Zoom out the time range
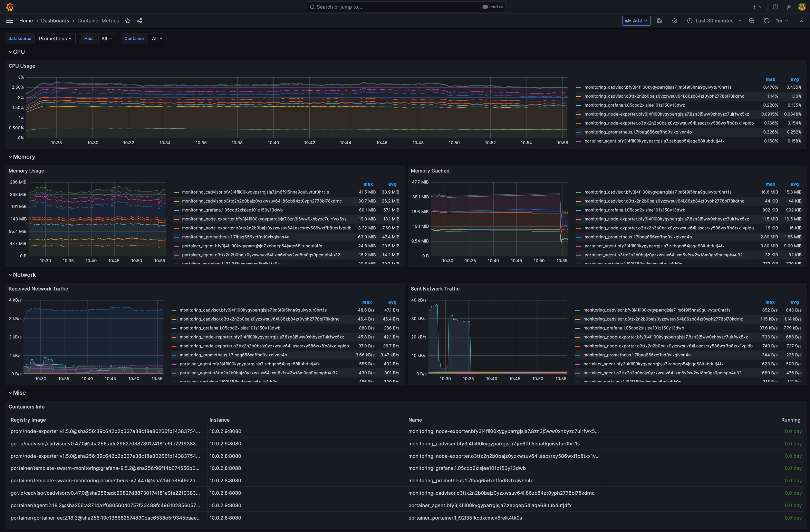The width and height of the screenshot is (810, 532). coord(751,21)
